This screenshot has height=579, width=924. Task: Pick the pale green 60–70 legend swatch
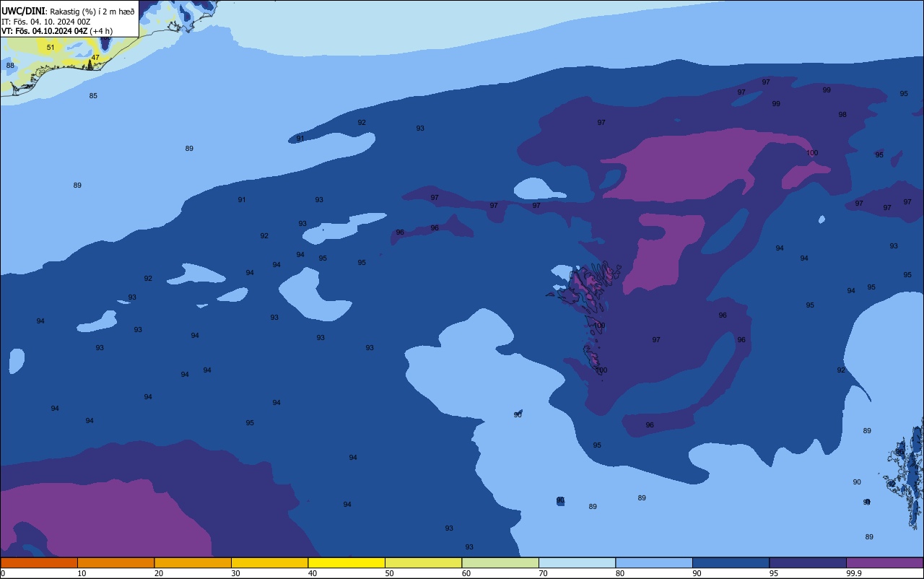[500, 562]
